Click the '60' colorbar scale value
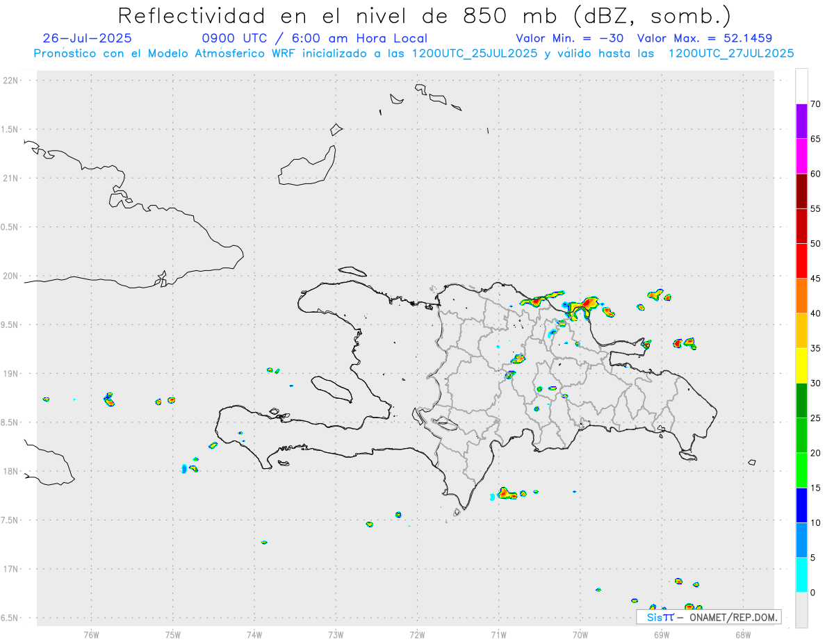The width and height of the screenshot is (834, 644). pos(815,174)
